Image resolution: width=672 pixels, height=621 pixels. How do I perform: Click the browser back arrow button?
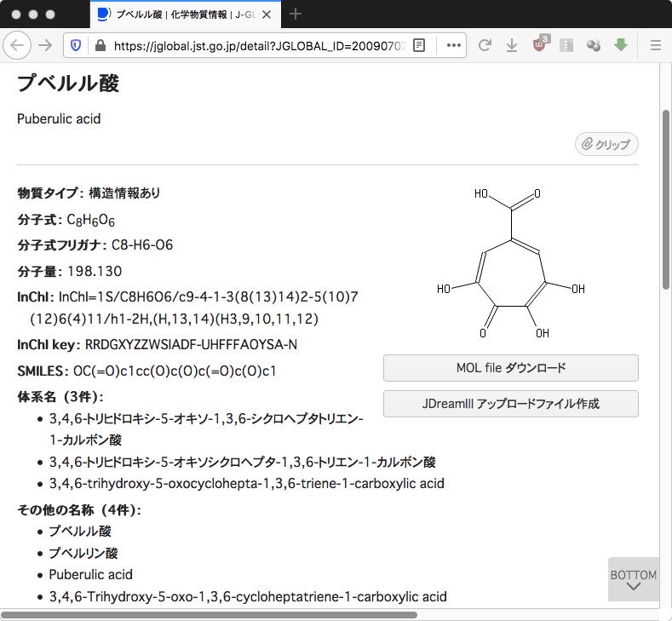pyautogui.click(x=17, y=45)
